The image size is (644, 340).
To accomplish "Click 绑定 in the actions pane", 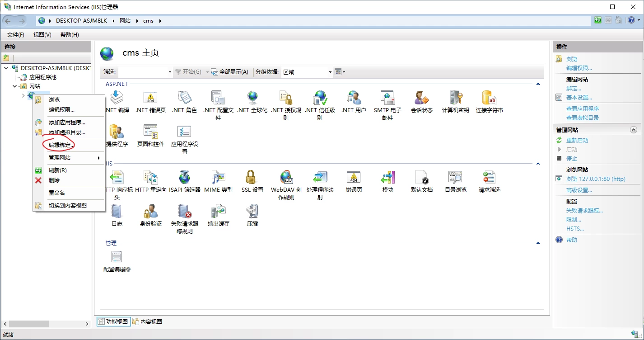I will [x=574, y=88].
